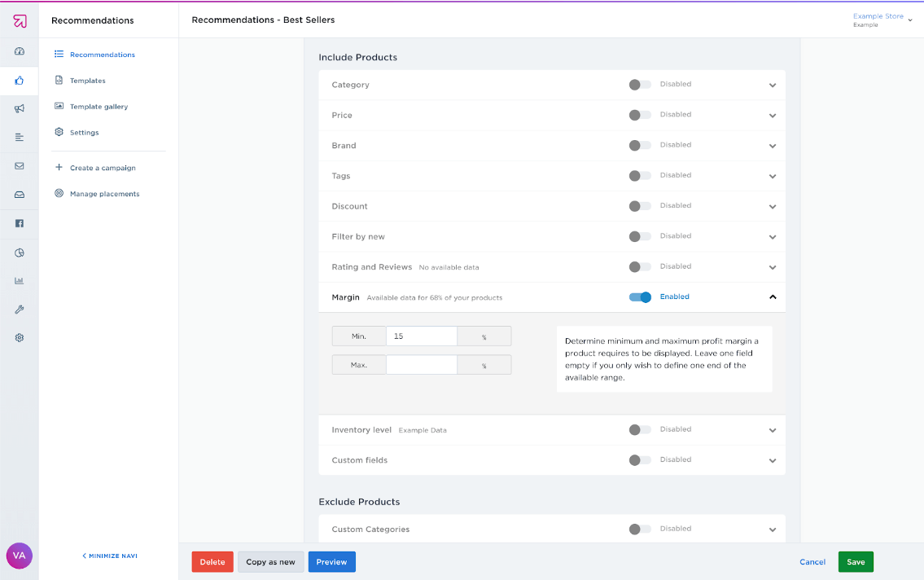Image resolution: width=924 pixels, height=580 pixels.
Task: Open the wrench tools icon in sidebar
Action: coord(20,310)
